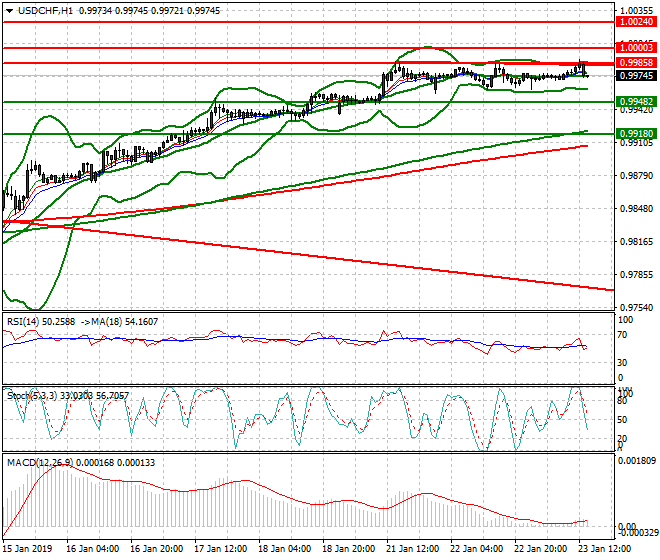The width and height of the screenshot is (660, 560).
Task: Click the MACD scale value -0.000329
Action: [637, 533]
